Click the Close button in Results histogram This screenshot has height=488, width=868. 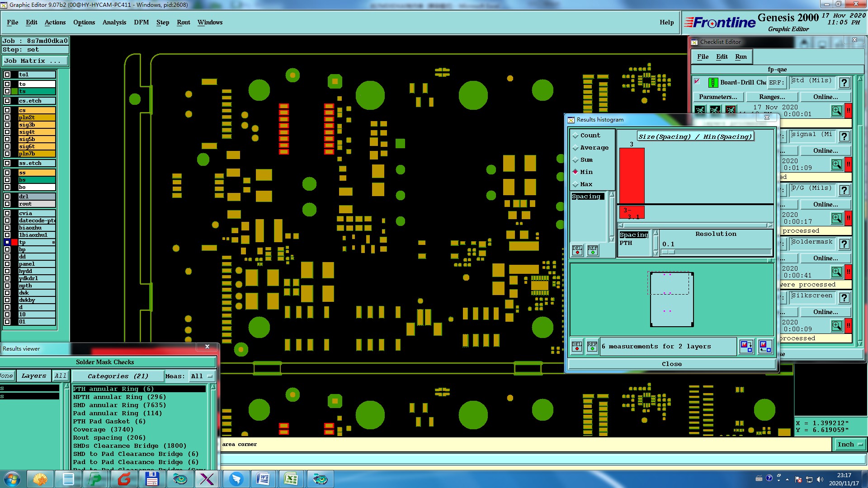[x=671, y=364]
